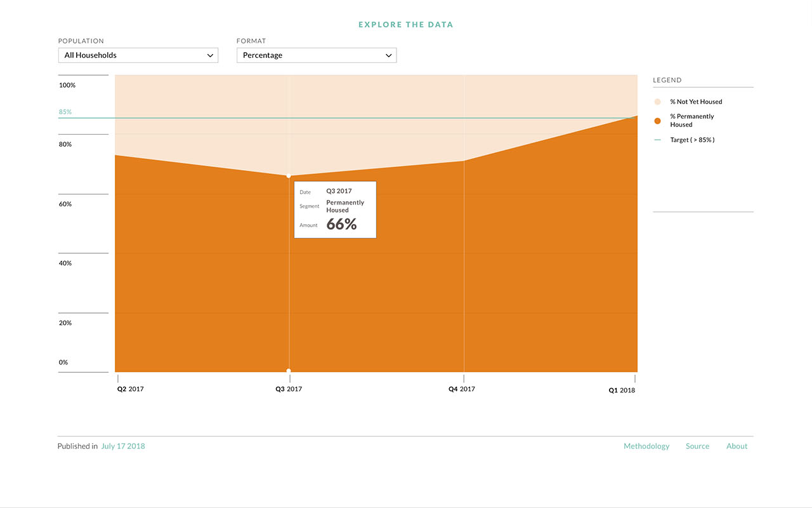The image size is (812, 508).
Task: Toggle the % Not Yet Housed legend item
Action: 696,102
